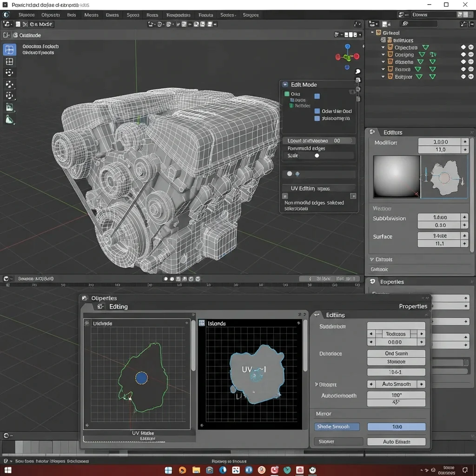
Task: Click the Scale slider handle in Edit Mode panel
Action: pyautogui.click(x=317, y=156)
